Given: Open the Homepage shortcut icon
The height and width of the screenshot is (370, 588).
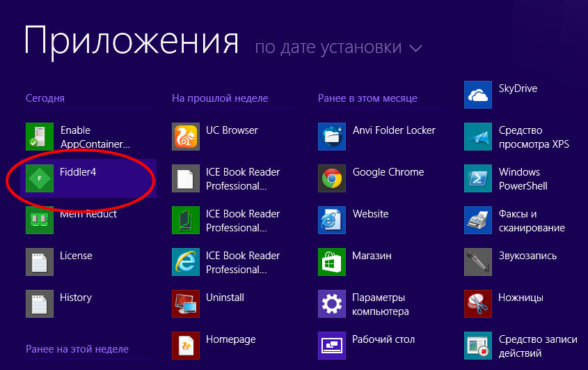Looking at the screenshot, I should (x=186, y=345).
